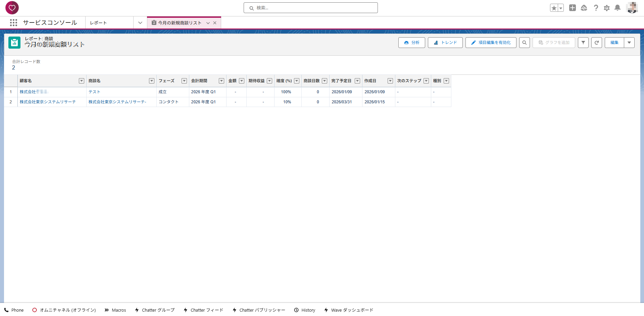Click the Trailhead guidance center icon

point(584,8)
